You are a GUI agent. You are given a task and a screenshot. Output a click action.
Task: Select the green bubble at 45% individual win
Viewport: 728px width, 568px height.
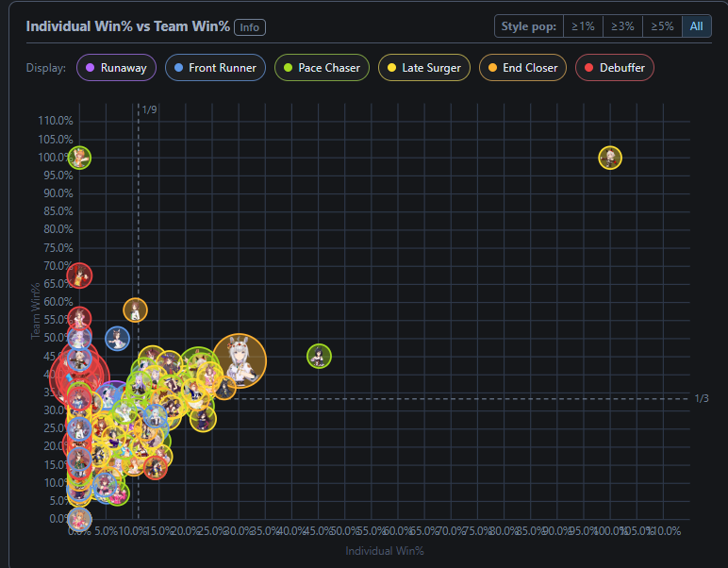(319, 357)
